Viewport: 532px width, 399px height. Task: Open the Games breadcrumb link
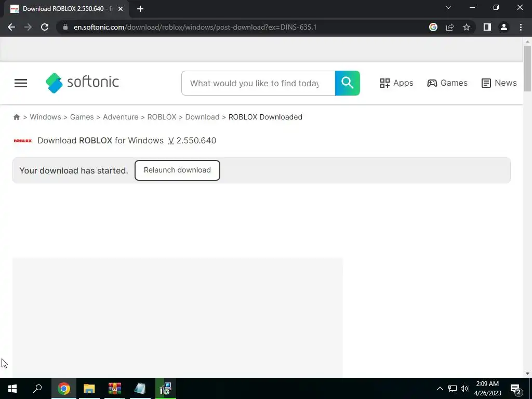(82, 117)
